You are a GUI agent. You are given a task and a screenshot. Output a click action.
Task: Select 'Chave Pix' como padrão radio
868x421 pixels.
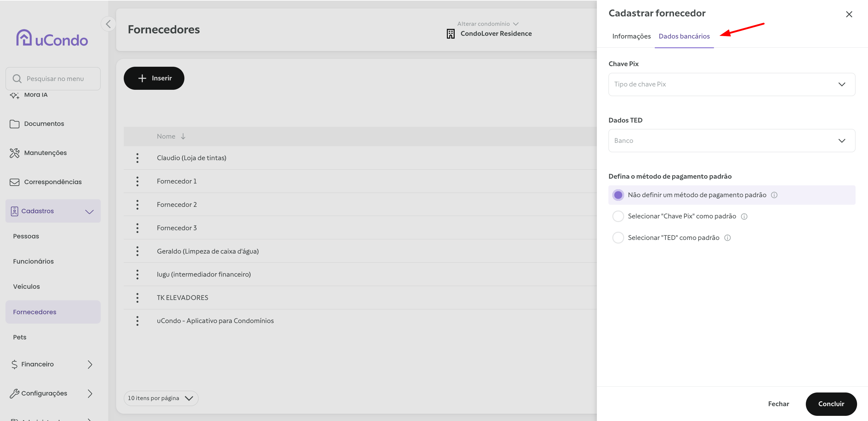pos(618,216)
